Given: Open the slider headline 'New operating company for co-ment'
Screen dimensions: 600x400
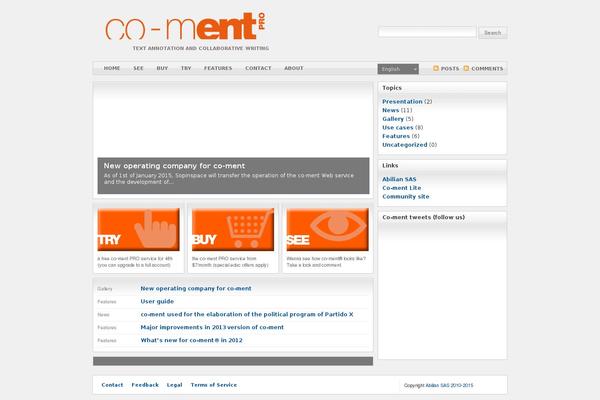Looking at the screenshot, I should pyautogui.click(x=174, y=166).
